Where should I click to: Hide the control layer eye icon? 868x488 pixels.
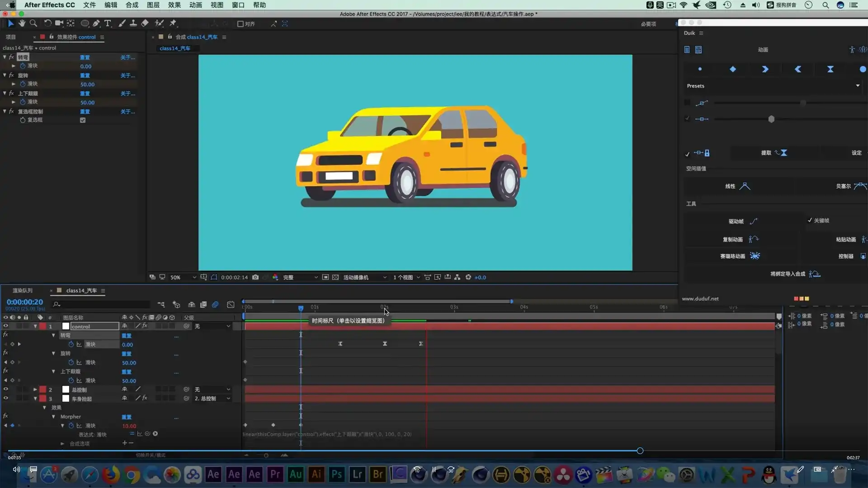(x=5, y=326)
